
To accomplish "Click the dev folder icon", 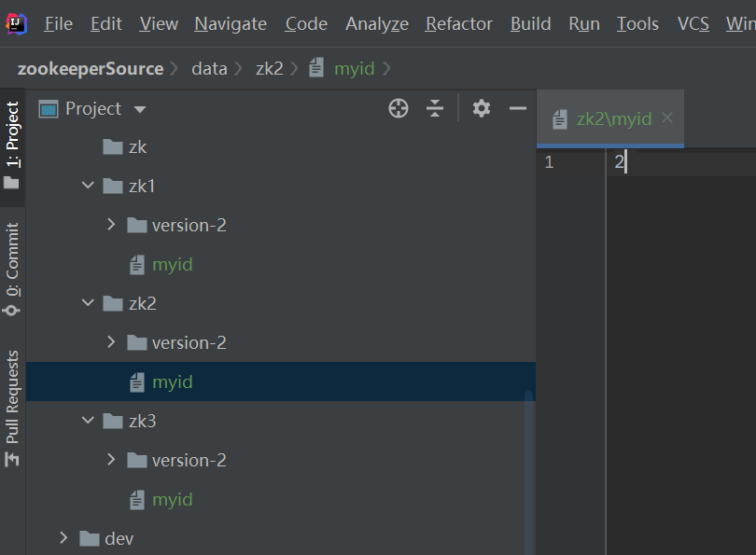I will [x=90, y=538].
